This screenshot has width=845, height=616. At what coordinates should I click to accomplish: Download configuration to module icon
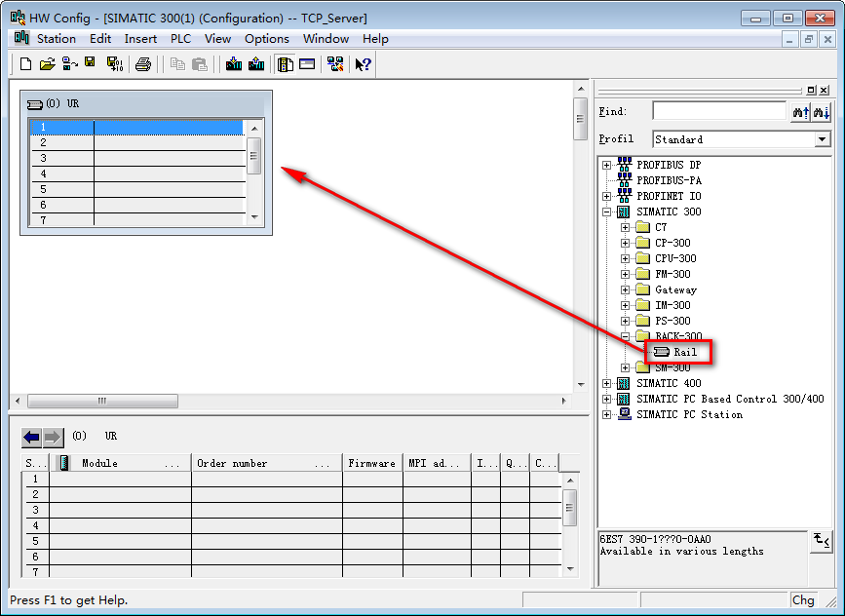(233, 64)
